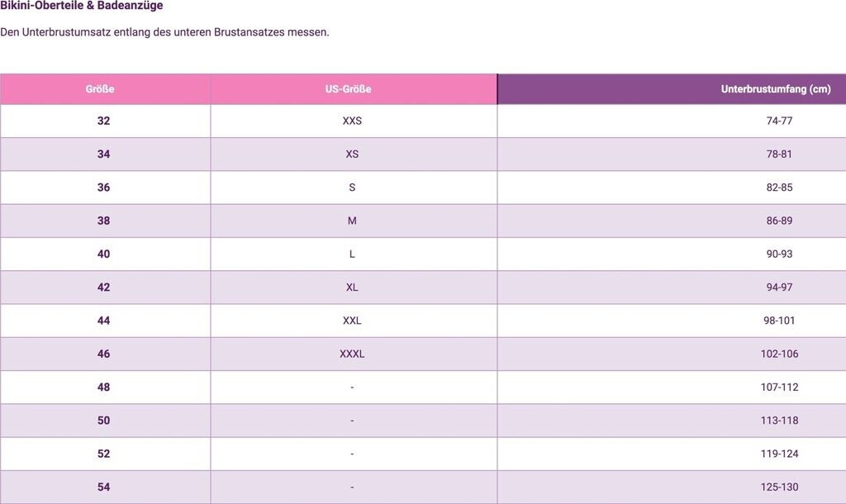The image size is (846, 504).
Task: Click the 125-130 measurement cell
Action: point(779,487)
